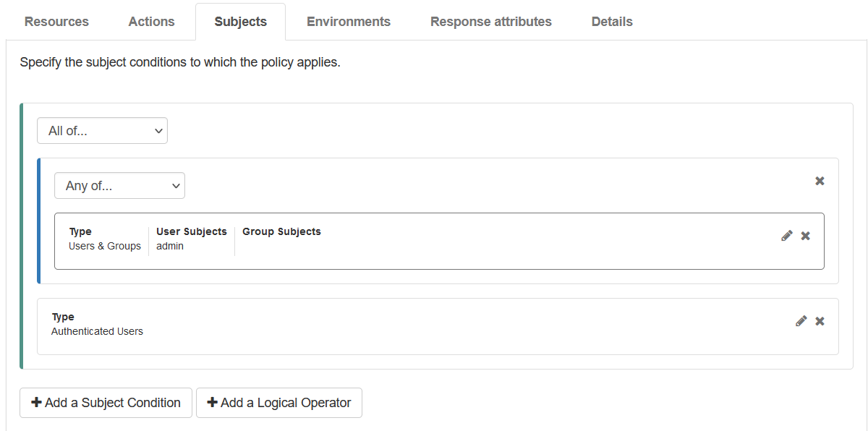Image resolution: width=868 pixels, height=431 pixels.
Task: Click Add a Logical Operator
Action: pos(279,403)
